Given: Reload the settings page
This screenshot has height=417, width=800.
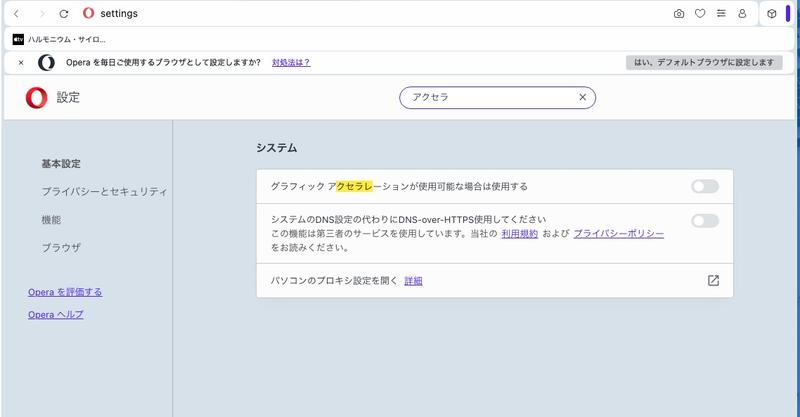Looking at the screenshot, I should coord(64,14).
